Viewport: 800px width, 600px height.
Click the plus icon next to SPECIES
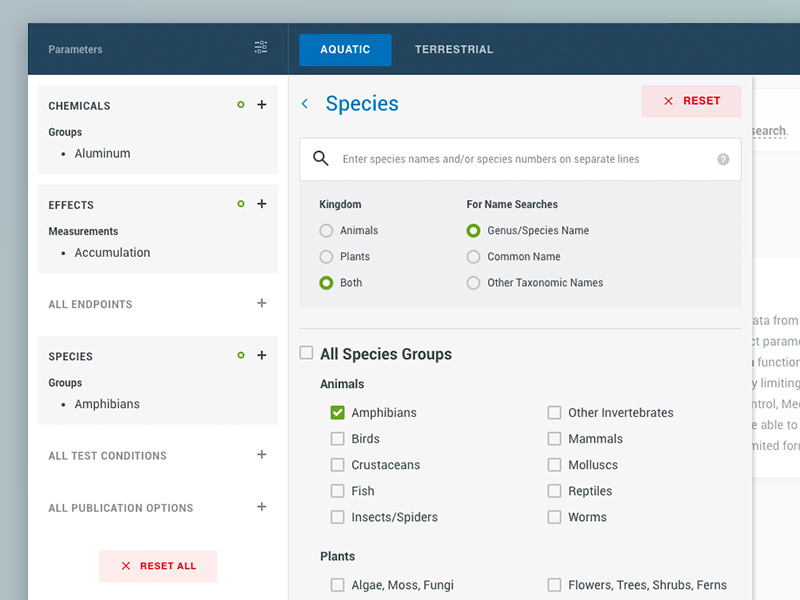pyautogui.click(x=262, y=356)
